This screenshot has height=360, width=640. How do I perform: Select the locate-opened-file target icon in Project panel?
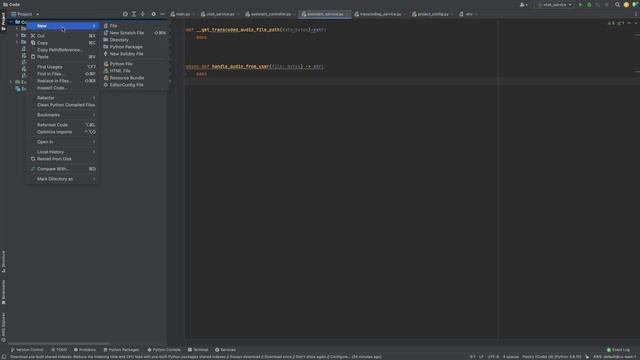[125, 14]
